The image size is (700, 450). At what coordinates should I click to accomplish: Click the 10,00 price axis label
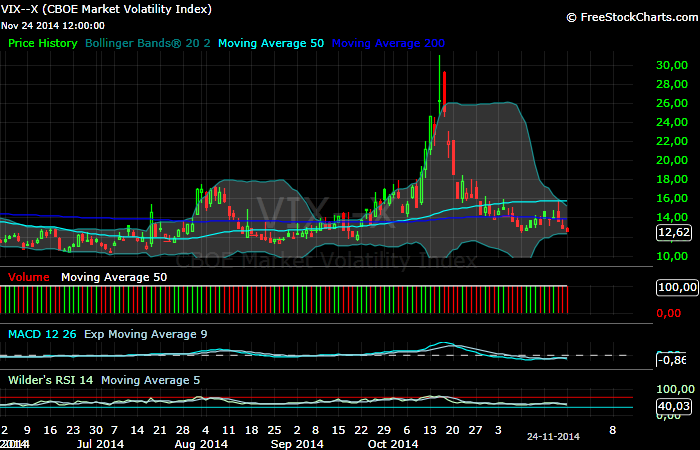coord(672,256)
